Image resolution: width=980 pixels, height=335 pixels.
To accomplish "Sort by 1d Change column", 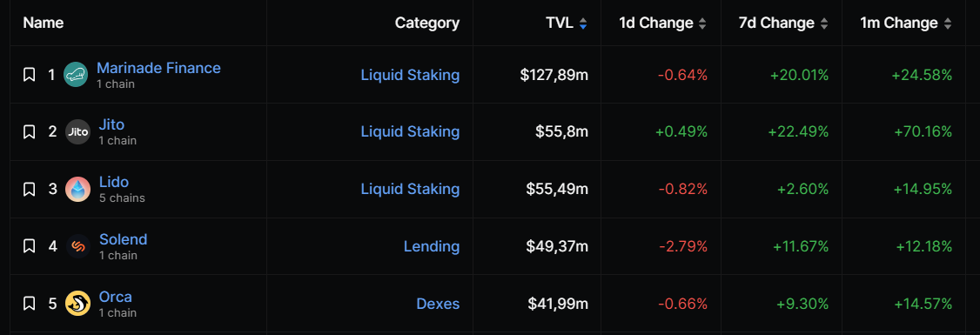I will (x=701, y=23).
